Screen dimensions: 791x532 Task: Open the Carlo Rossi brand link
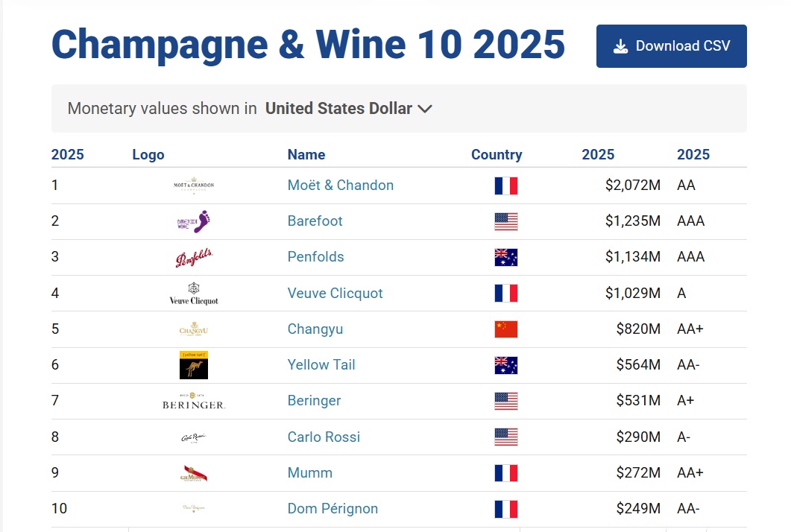(324, 437)
